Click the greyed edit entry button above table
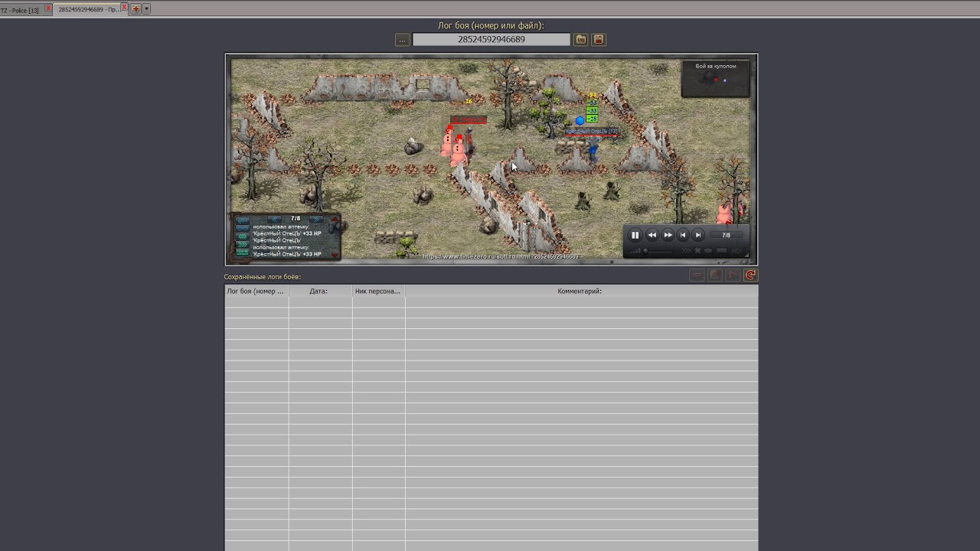 pyautogui.click(x=715, y=275)
